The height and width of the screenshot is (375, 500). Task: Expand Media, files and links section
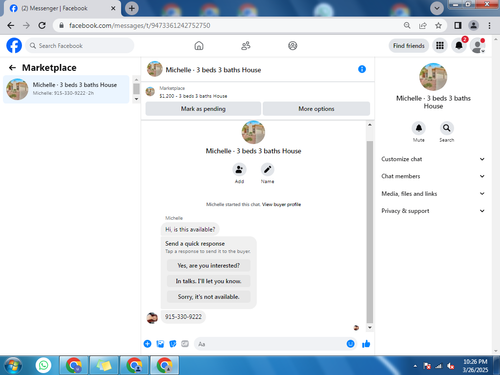(x=433, y=193)
